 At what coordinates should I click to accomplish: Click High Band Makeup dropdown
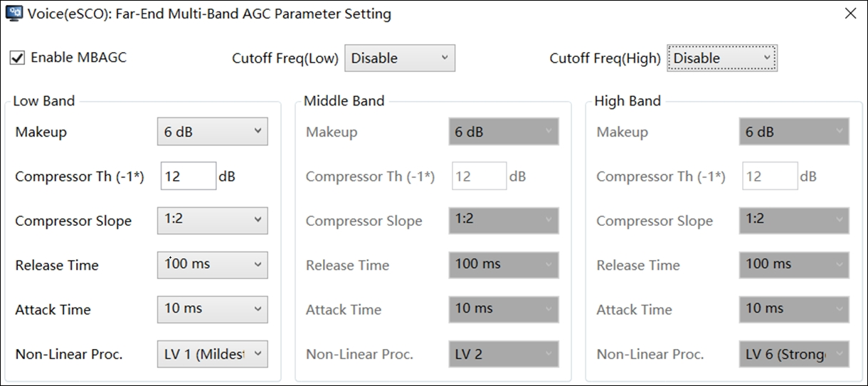pos(794,132)
